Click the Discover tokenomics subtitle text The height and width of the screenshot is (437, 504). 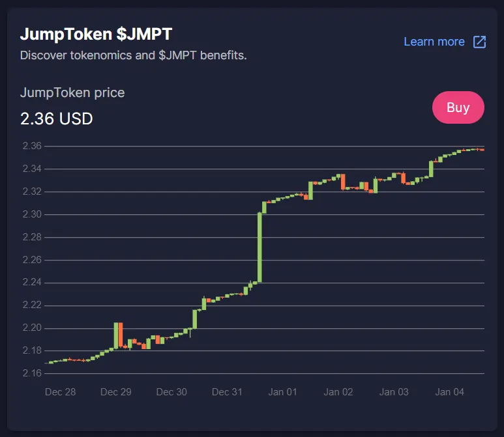134,55
